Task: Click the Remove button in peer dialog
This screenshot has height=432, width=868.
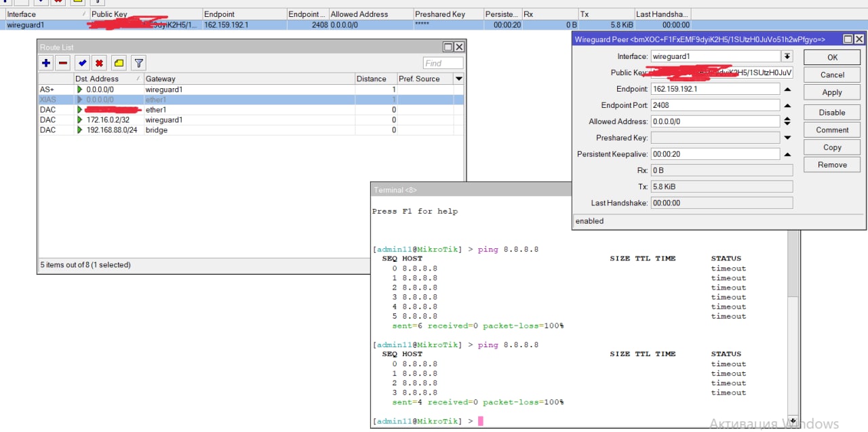Action: pyautogui.click(x=832, y=165)
